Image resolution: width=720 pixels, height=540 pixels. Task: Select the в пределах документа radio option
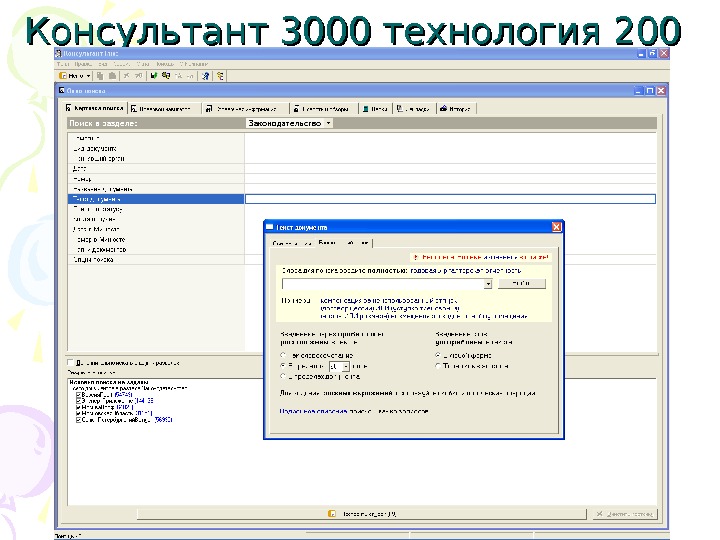[283, 376]
